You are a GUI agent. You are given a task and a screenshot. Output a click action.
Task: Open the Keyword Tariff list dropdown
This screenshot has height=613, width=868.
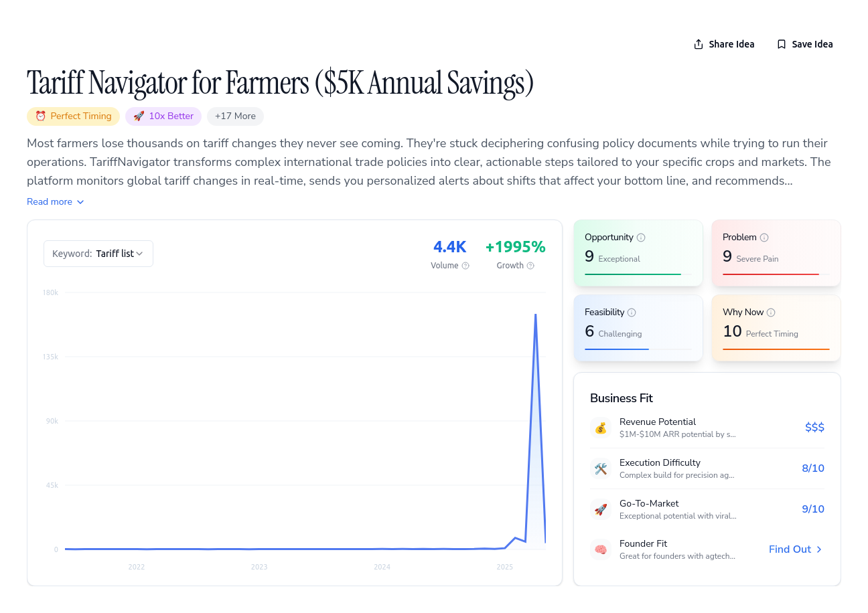[x=98, y=254]
